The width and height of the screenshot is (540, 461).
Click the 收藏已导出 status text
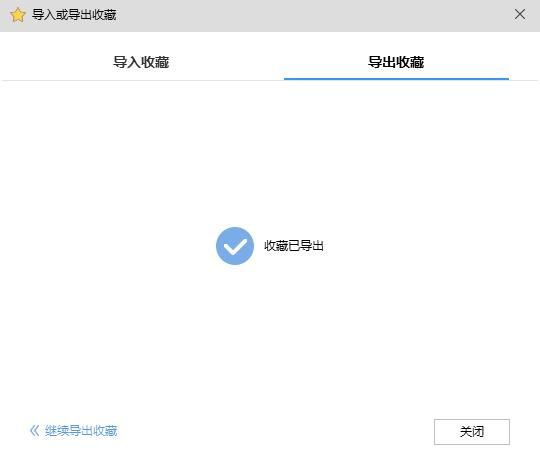tap(294, 246)
